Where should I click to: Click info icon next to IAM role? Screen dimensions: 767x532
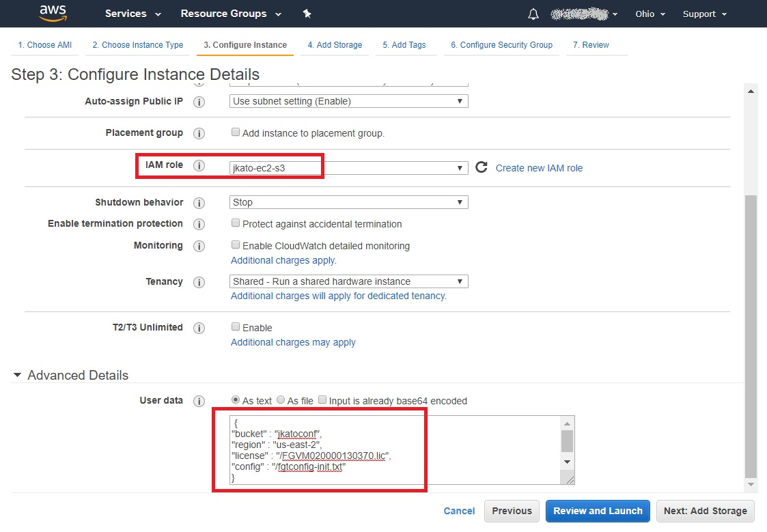coord(199,165)
